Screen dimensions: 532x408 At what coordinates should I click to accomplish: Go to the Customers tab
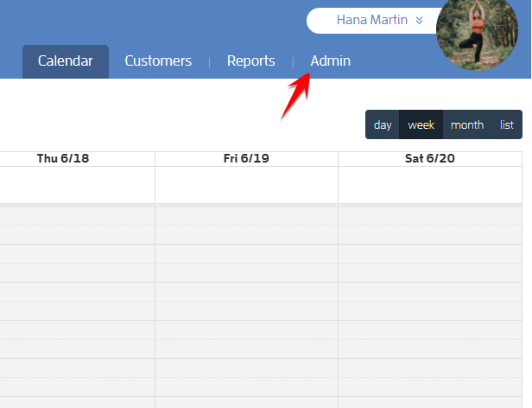coord(158,61)
